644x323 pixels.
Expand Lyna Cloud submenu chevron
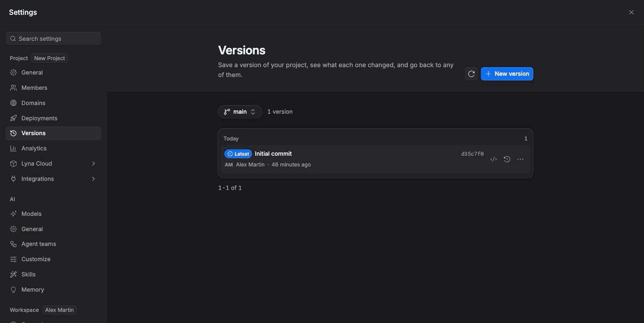(x=94, y=164)
